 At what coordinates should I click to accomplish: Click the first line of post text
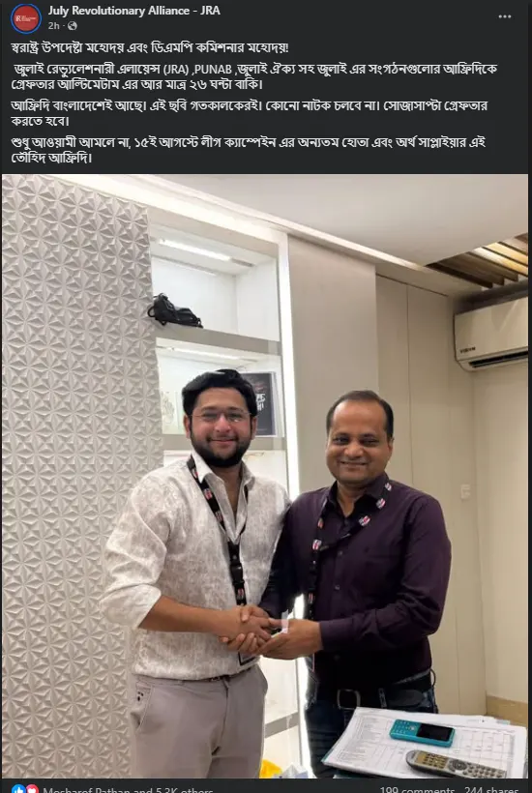[150, 48]
